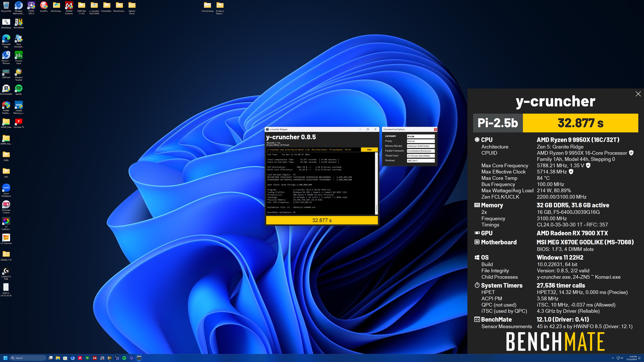Click 'MSI MEG X670E GODLIKE (MS-7D68)' text
This screenshot has width=644, height=362.
[x=585, y=242]
